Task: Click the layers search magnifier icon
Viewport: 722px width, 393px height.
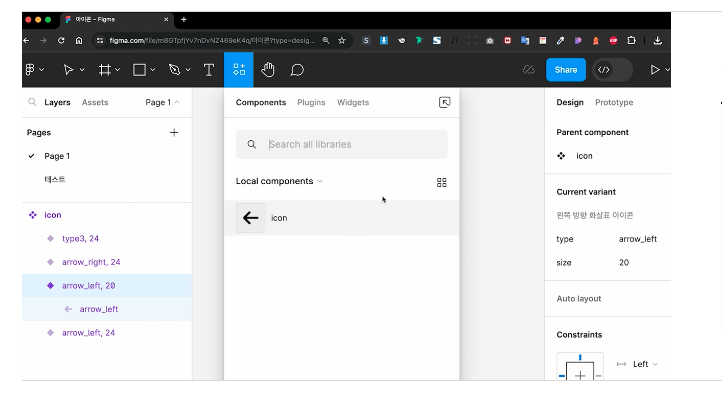Action: click(32, 102)
